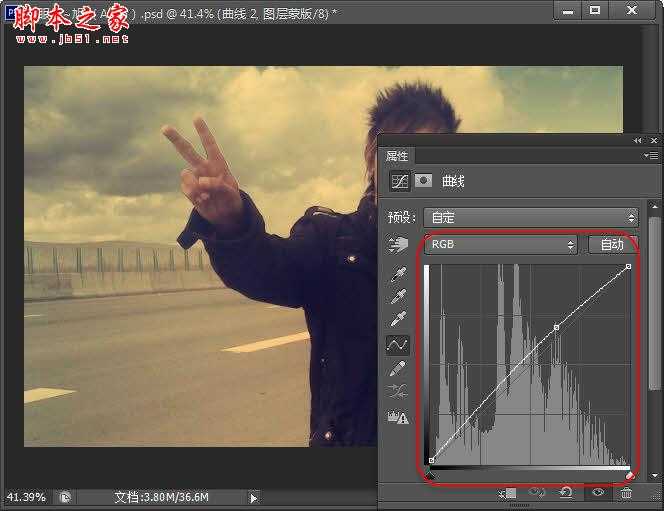The height and width of the screenshot is (511, 664).
Task: Switch to the layer mask view icon
Action: tap(423, 182)
